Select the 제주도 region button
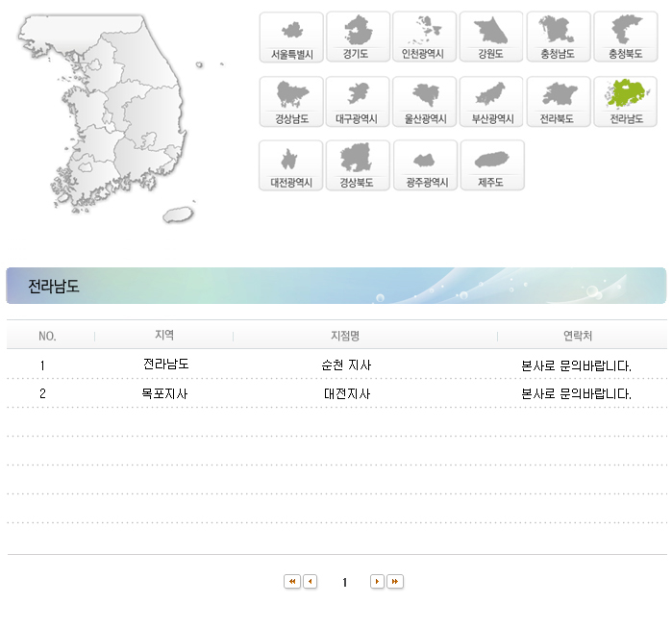The image size is (672, 629). [492, 165]
